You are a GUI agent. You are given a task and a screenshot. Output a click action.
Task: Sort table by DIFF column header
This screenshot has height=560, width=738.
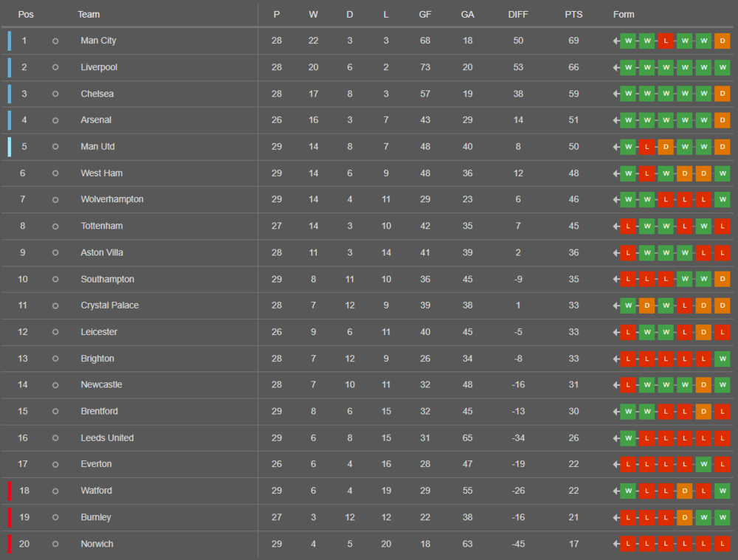point(518,15)
